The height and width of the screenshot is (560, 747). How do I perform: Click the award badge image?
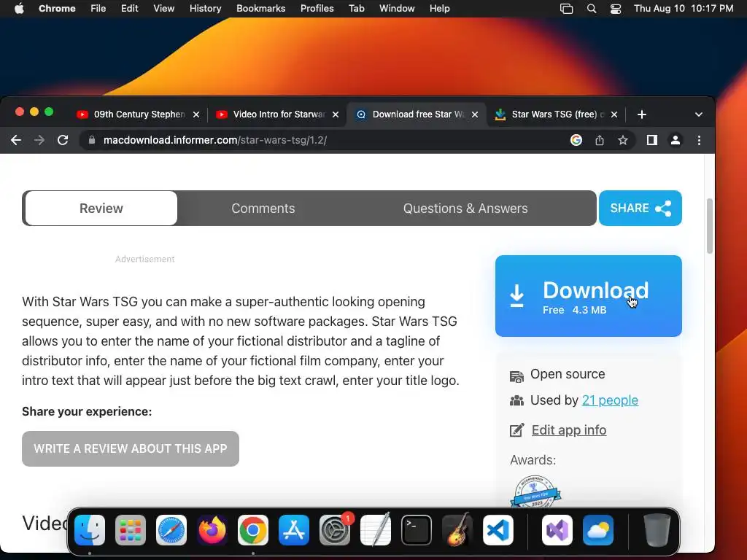[535, 491]
